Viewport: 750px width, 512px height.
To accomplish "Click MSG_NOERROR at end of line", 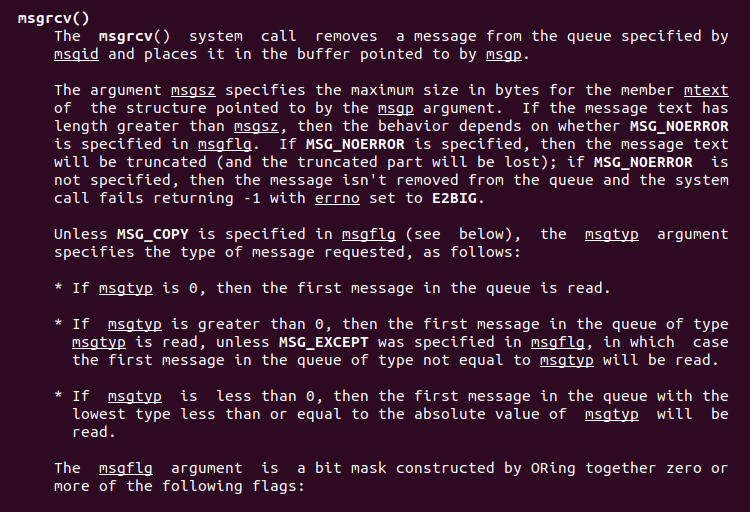I will coord(679,126).
